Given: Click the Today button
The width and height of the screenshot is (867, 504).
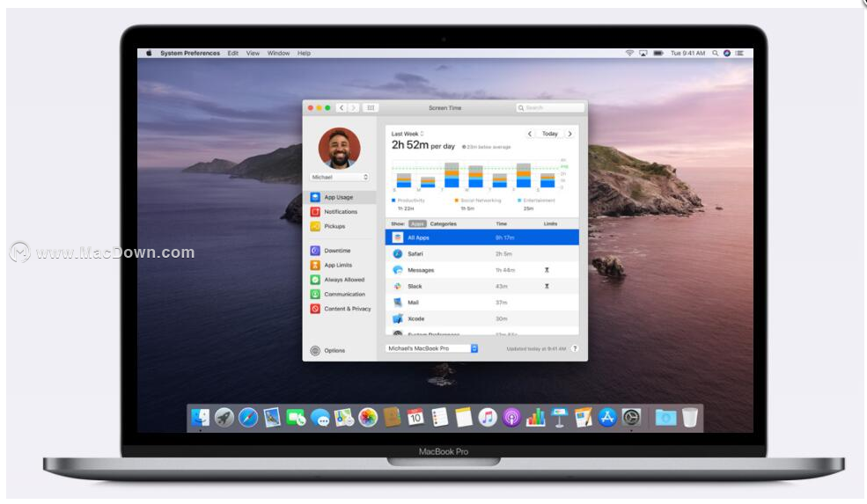Looking at the screenshot, I should (549, 134).
